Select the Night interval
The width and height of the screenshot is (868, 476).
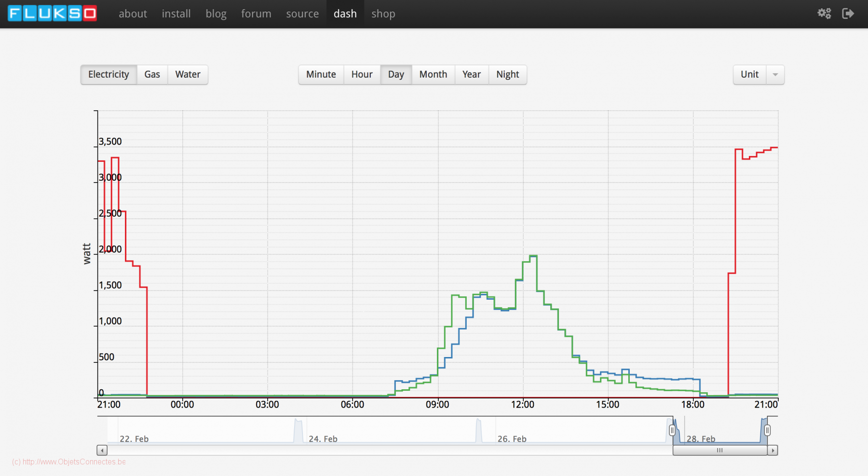(x=508, y=75)
